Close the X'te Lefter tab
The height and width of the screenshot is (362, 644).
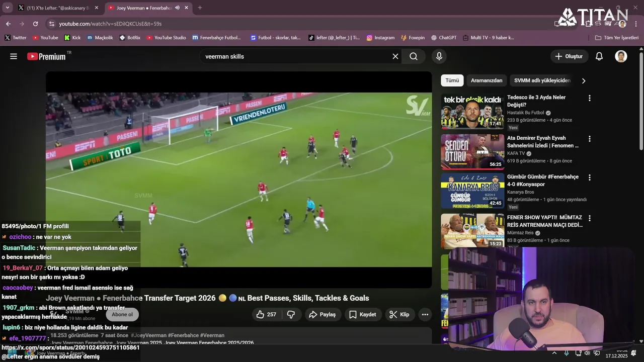tap(97, 8)
